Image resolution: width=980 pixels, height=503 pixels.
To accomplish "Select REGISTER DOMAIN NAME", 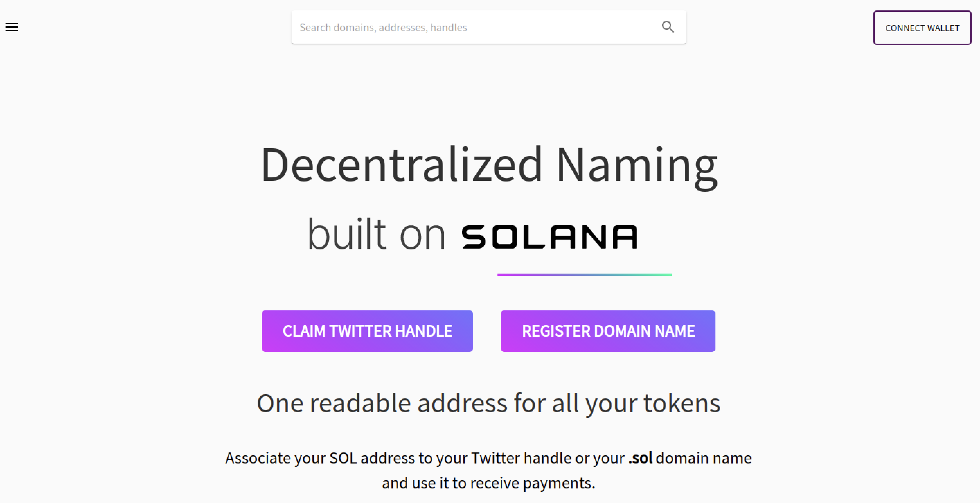I will 608,330.
